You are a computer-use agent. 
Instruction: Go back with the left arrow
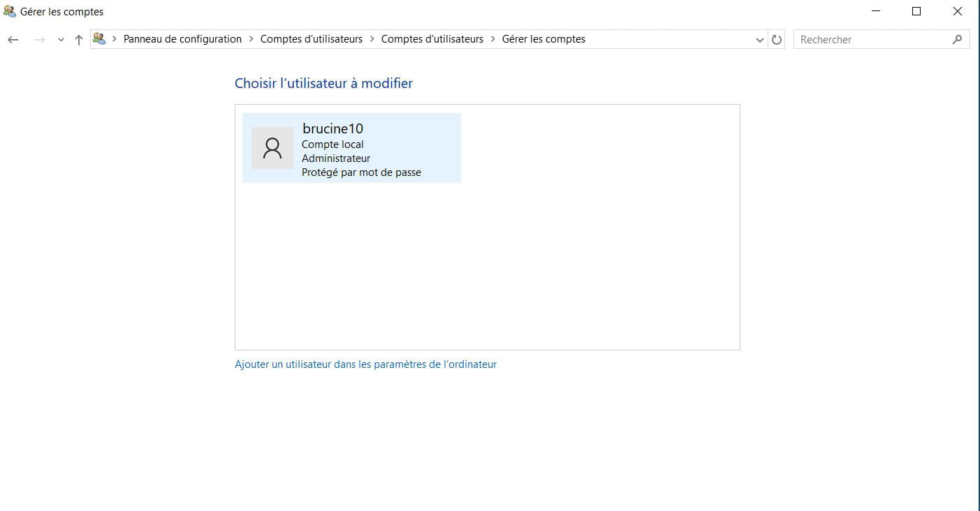tap(13, 40)
